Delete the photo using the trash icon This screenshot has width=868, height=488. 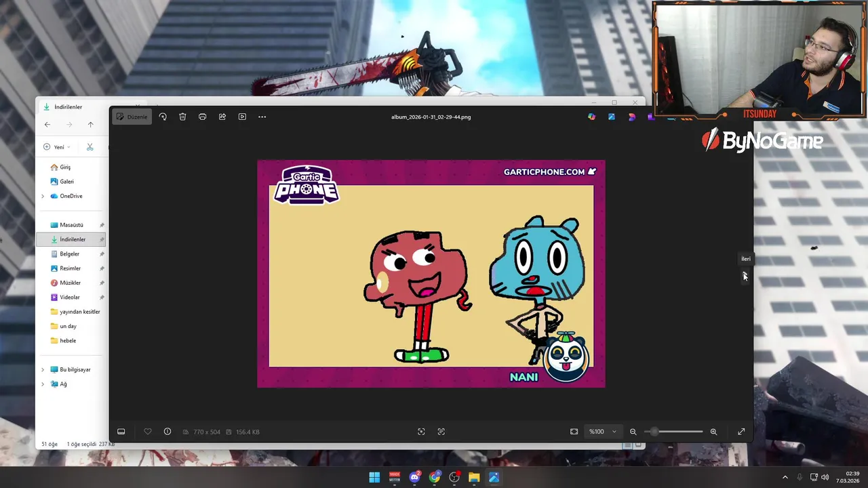182,117
